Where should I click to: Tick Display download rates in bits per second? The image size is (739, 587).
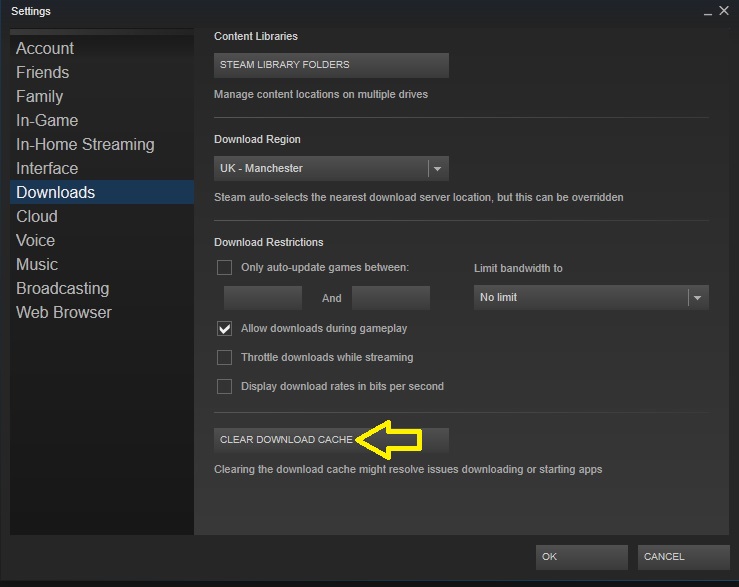pyautogui.click(x=224, y=386)
